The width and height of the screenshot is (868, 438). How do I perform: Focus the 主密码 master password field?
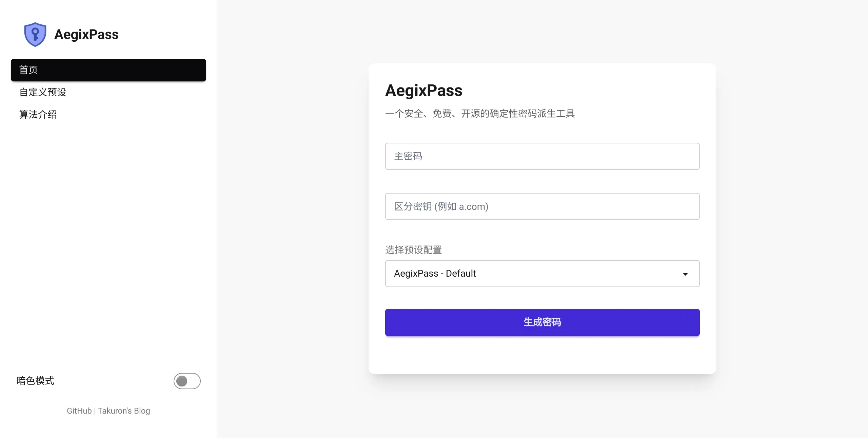(x=542, y=156)
